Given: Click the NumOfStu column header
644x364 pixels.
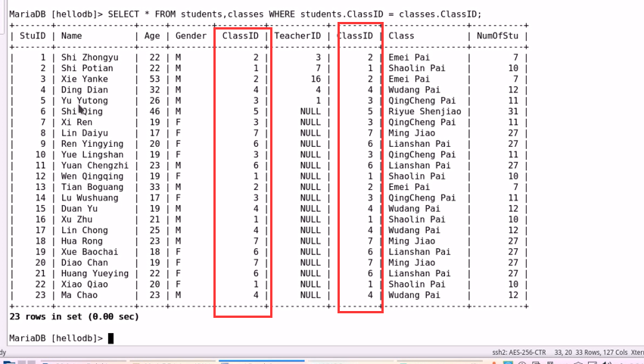Looking at the screenshot, I should pos(497,36).
